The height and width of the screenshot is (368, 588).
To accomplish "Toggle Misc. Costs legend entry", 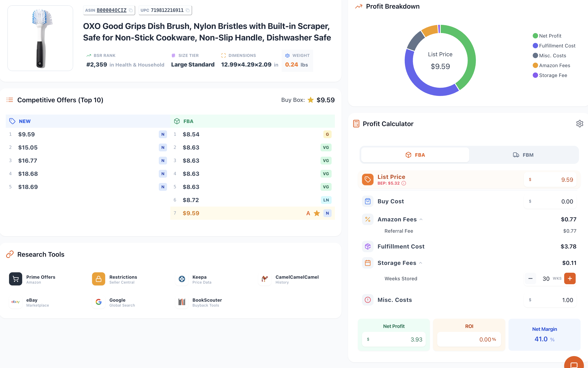I will coord(549,56).
